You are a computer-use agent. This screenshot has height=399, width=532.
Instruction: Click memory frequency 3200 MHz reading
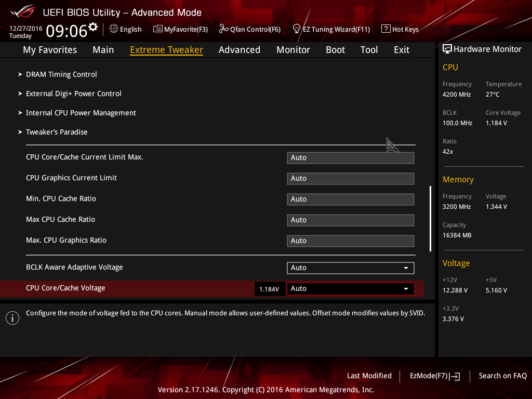click(457, 206)
